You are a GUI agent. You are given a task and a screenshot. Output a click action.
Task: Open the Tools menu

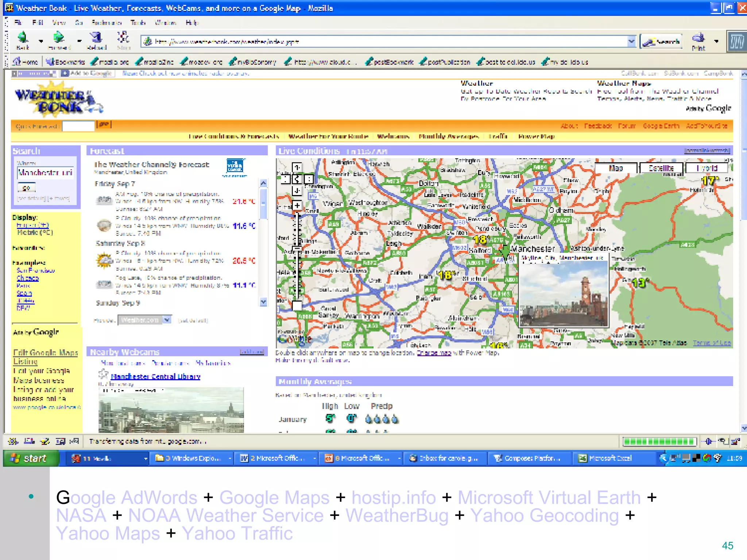138,23
